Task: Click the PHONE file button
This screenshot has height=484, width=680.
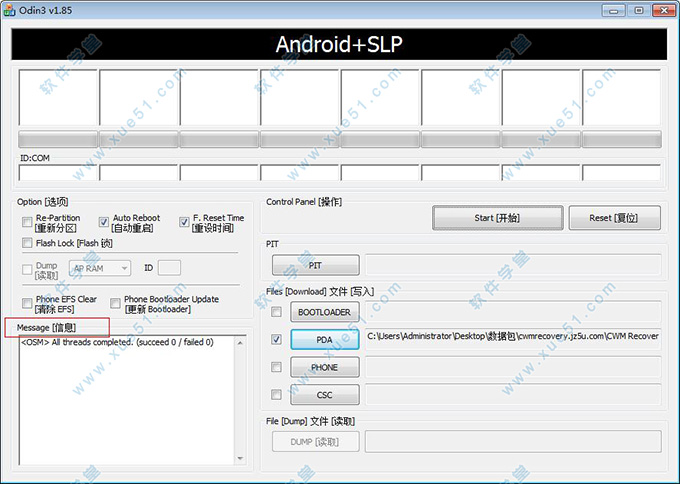Action: point(324,367)
